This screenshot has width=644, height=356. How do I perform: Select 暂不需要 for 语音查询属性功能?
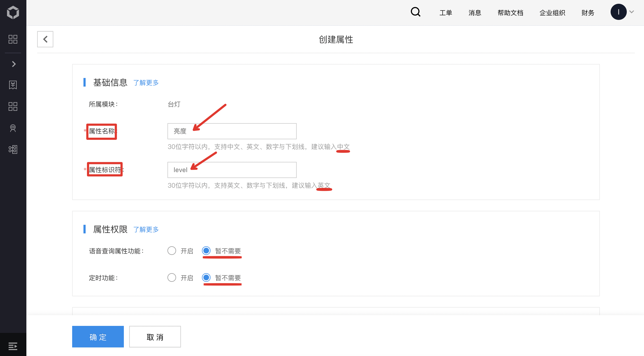click(206, 251)
